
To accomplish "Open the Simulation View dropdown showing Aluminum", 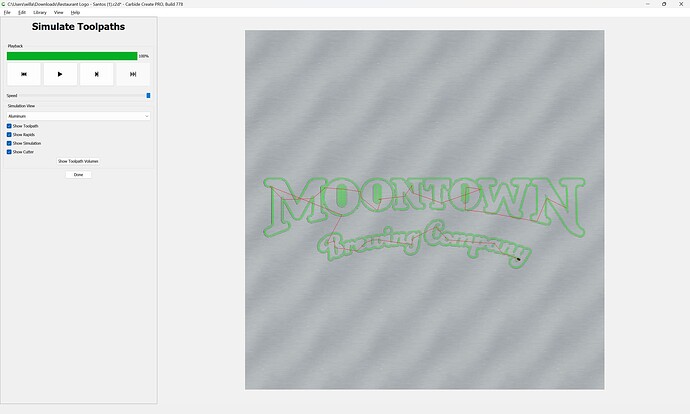I will [x=78, y=116].
